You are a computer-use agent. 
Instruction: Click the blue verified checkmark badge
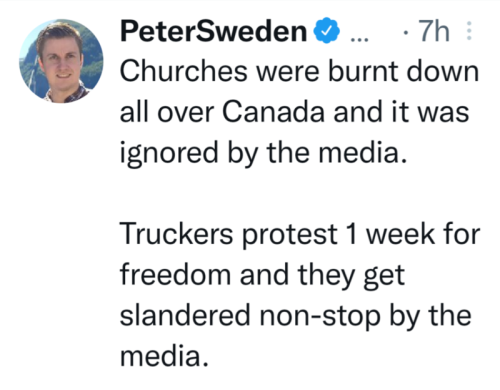(x=327, y=30)
